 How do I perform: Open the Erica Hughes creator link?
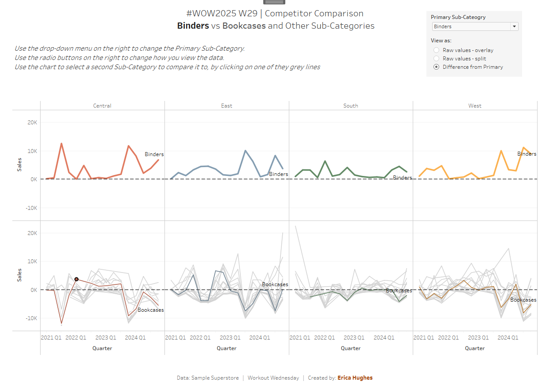pos(355,378)
